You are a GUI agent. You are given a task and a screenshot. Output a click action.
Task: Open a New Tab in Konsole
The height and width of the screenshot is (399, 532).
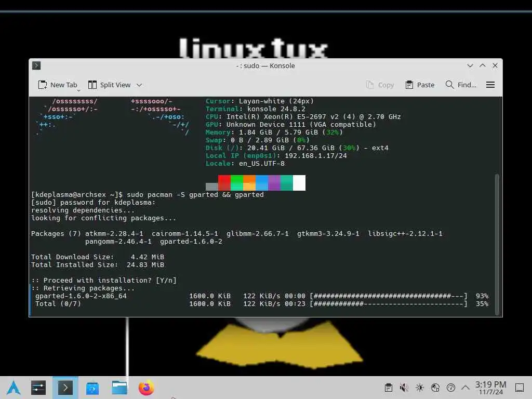coord(58,85)
